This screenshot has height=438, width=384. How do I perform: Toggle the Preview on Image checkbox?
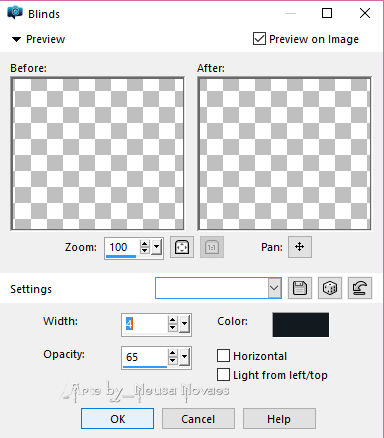coord(259,39)
